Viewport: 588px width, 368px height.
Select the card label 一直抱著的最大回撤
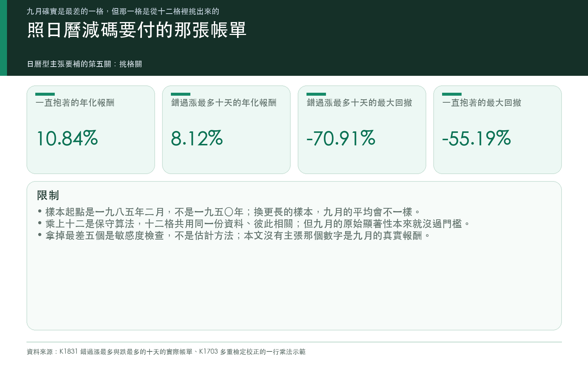(x=482, y=103)
